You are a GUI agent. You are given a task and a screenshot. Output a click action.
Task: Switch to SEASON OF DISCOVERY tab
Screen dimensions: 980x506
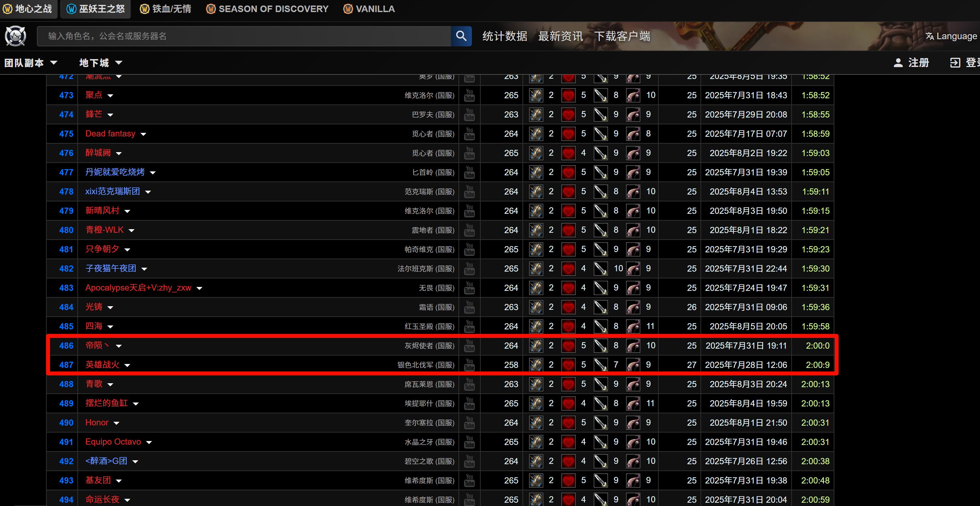(x=267, y=9)
